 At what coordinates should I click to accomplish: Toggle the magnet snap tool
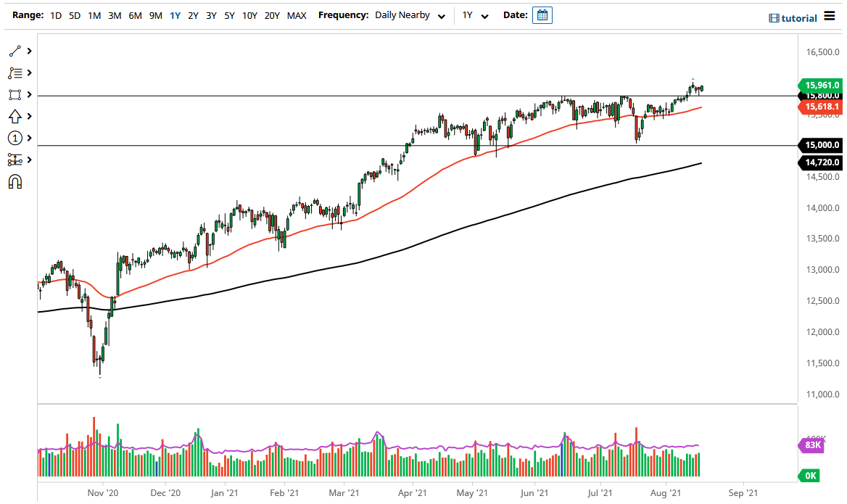(x=13, y=181)
